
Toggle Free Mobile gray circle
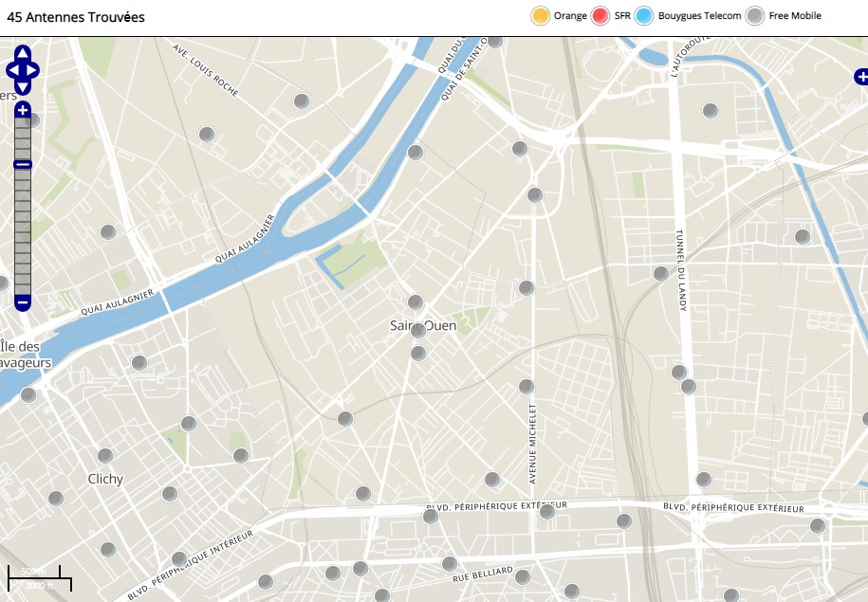755,16
